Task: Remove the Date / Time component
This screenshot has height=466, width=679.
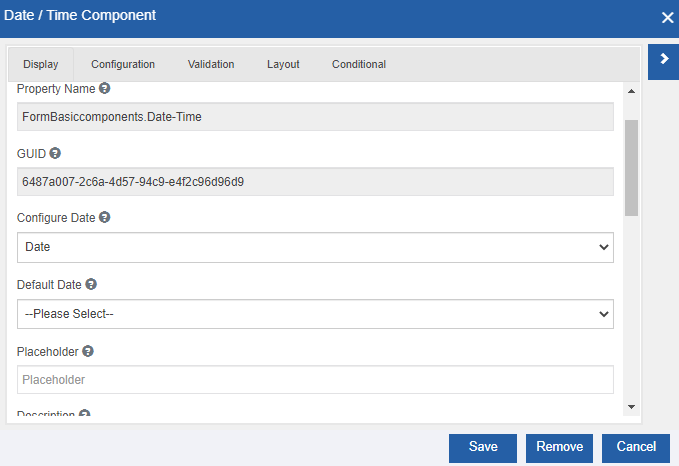Action: 559,448
